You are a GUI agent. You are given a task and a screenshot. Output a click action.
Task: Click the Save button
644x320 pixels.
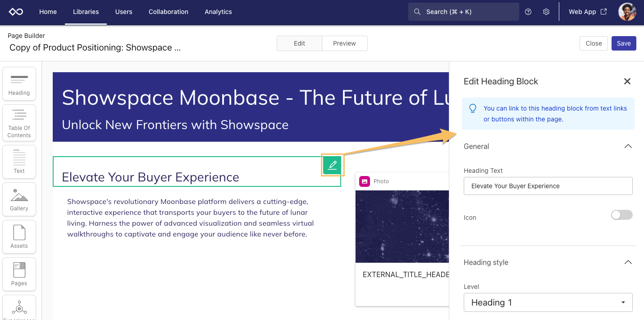click(x=624, y=43)
